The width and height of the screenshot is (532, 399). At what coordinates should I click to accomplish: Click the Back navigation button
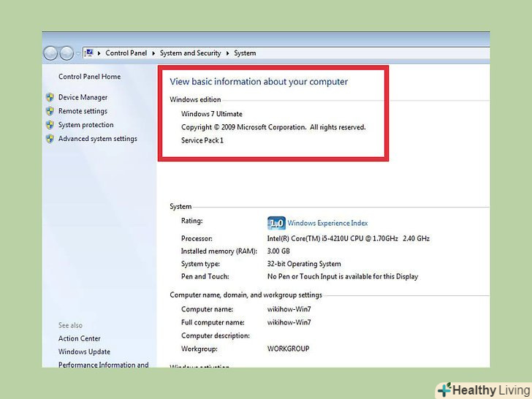(x=50, y=53)
